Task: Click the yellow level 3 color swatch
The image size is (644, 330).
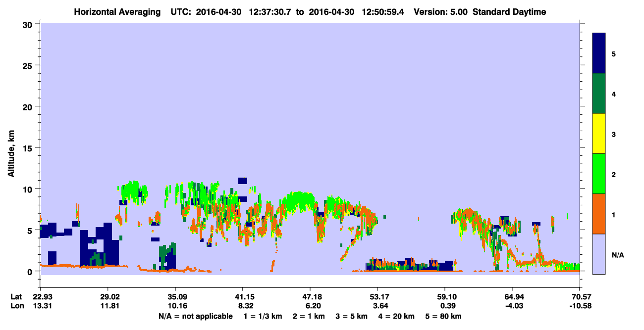Action: point(599,134)
